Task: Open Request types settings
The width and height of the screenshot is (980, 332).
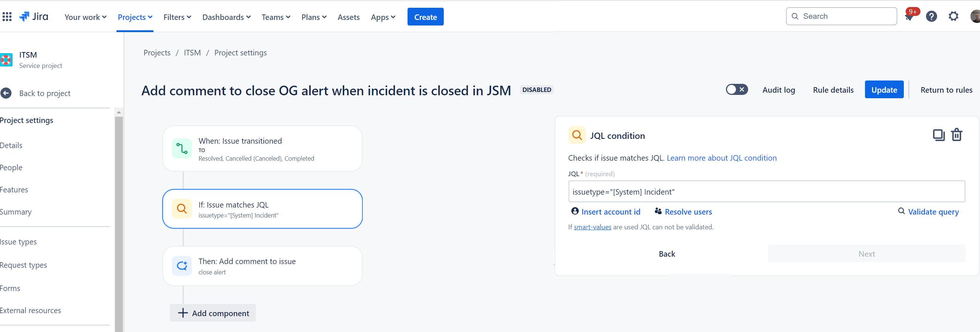Action: [24, 265]
